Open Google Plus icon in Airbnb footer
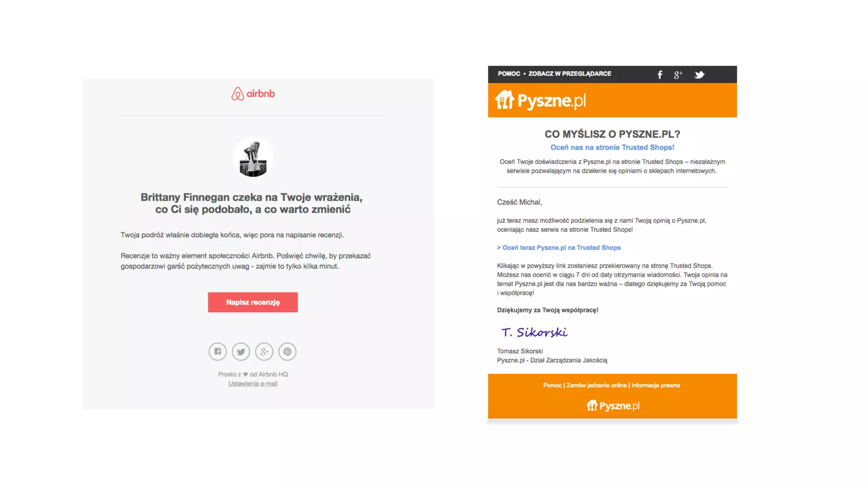Viewport: 868px width, 488px height. click(x=264, y=352)
